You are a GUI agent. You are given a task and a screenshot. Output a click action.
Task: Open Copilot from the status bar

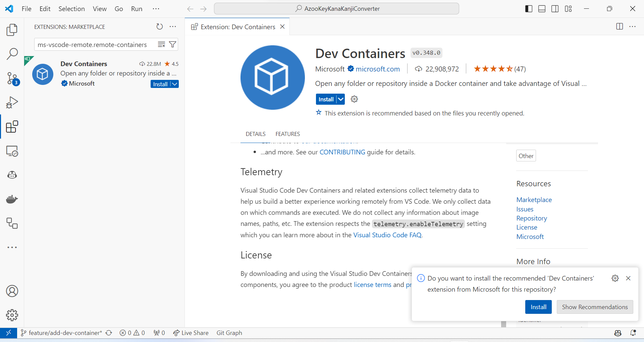[x=618, y=333]
